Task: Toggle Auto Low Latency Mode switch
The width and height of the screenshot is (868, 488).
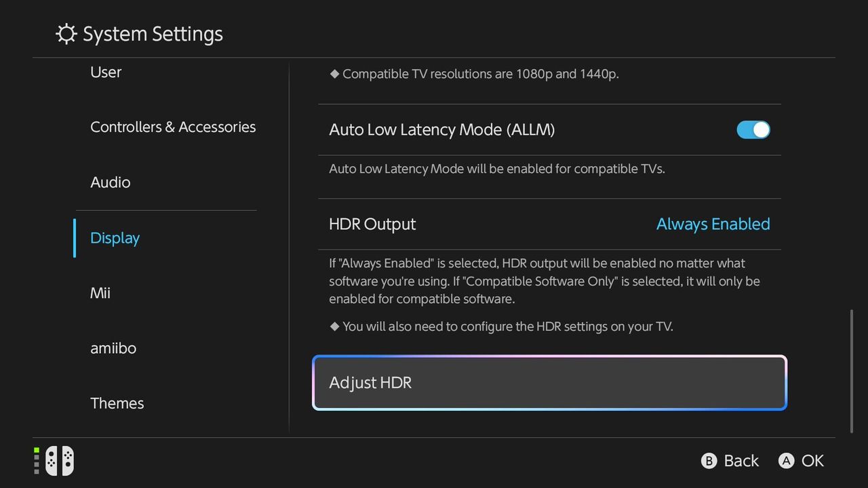Action: (x=753, y=129)
